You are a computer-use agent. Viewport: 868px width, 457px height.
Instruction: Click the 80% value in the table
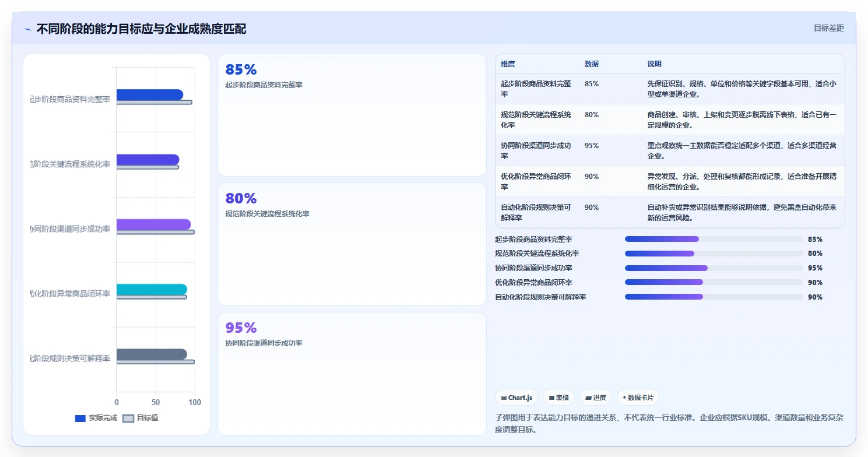592,115
